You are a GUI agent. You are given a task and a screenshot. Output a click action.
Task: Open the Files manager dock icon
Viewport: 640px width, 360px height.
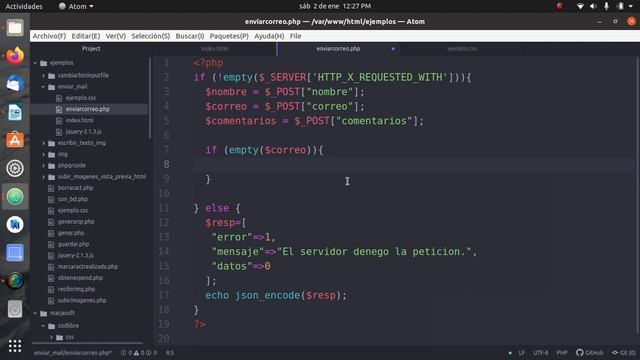pyautogui.click(x=15, y=28)
